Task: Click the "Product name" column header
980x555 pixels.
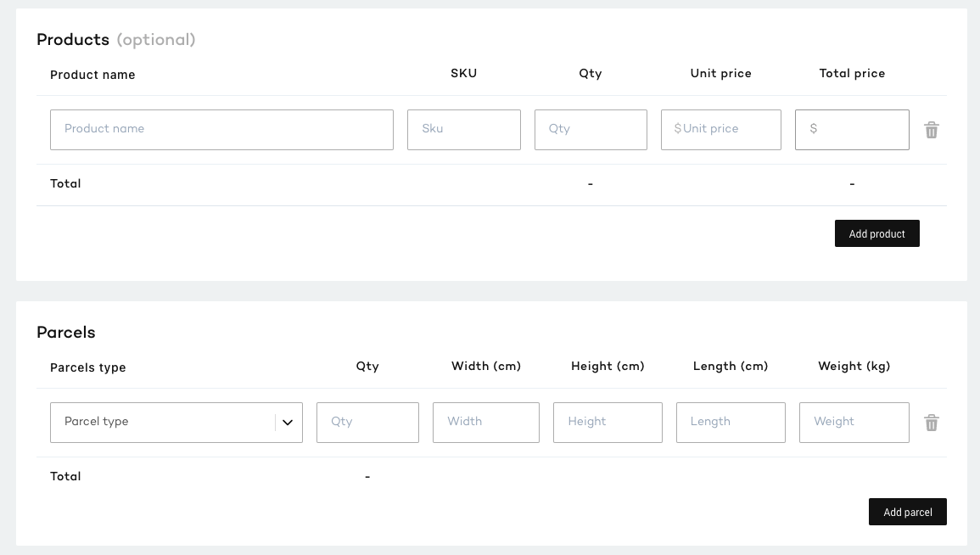Action: point(92,75)
